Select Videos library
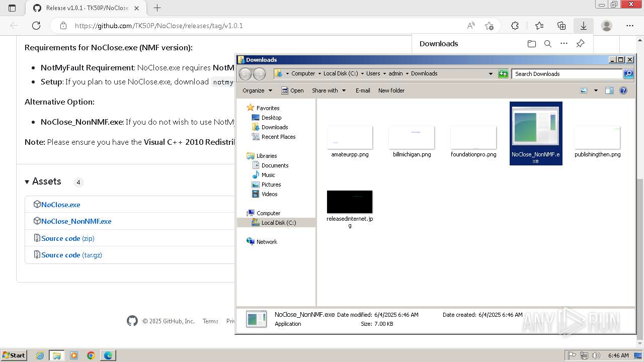644x362 pixels. click(x=269, y=194)
